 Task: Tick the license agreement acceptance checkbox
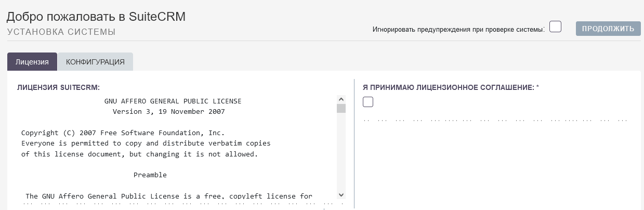(x=368, y=102)
